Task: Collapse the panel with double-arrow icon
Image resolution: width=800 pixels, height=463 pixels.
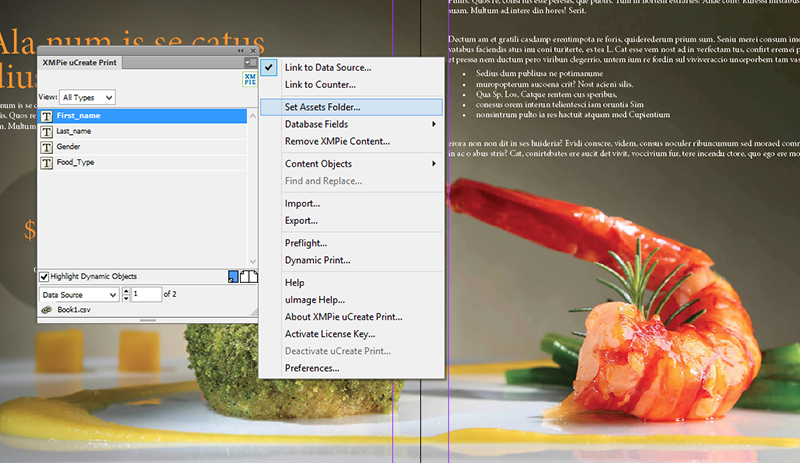Action: click(x=240, y=50)
